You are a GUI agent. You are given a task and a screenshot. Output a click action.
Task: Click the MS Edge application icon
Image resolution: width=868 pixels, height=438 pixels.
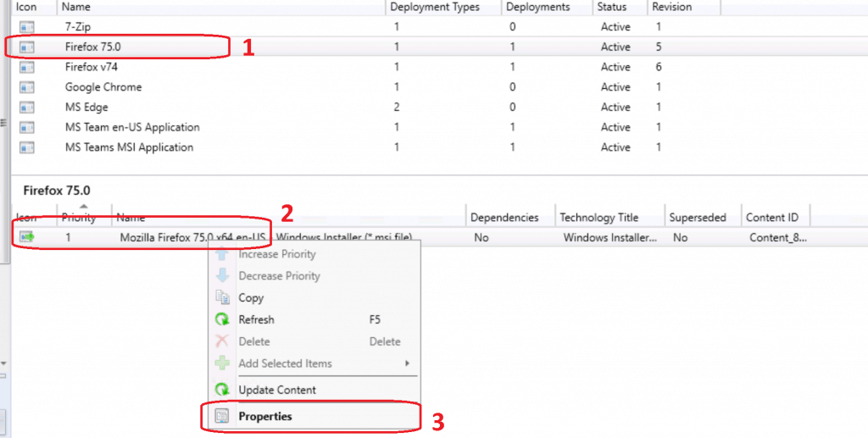pyautogui.click(x=26, y=108)
